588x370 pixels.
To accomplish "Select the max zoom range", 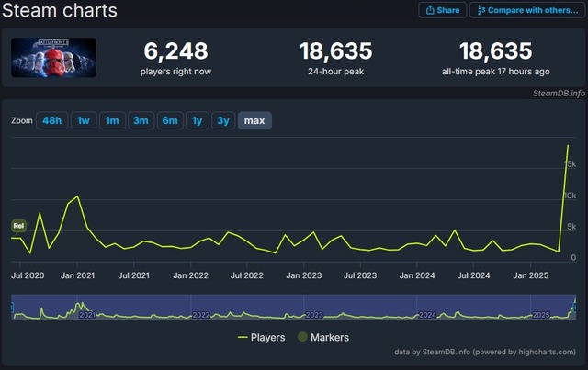I will (254, 120).
